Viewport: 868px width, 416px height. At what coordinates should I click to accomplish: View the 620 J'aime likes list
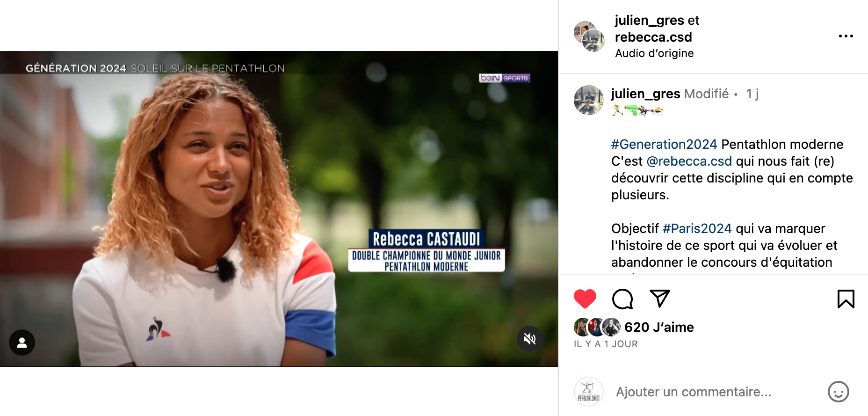(659, 327)
